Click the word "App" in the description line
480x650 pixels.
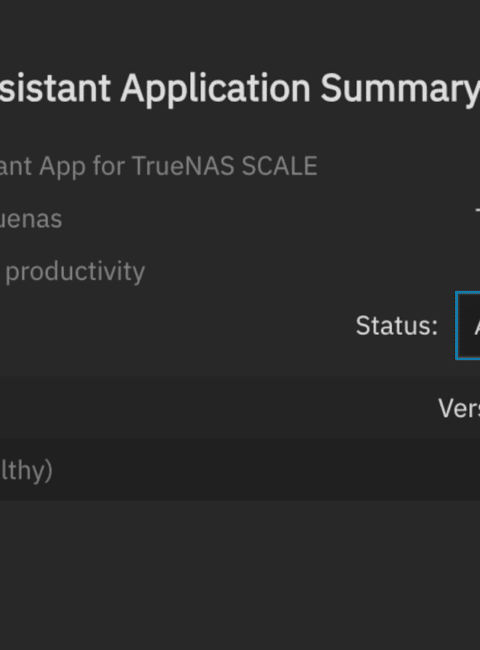tap(63, 167)
